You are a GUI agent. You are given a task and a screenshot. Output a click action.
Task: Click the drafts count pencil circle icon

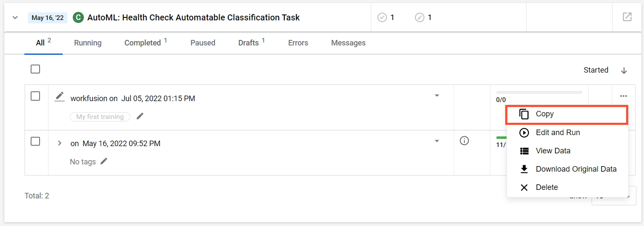click(420, 17)
